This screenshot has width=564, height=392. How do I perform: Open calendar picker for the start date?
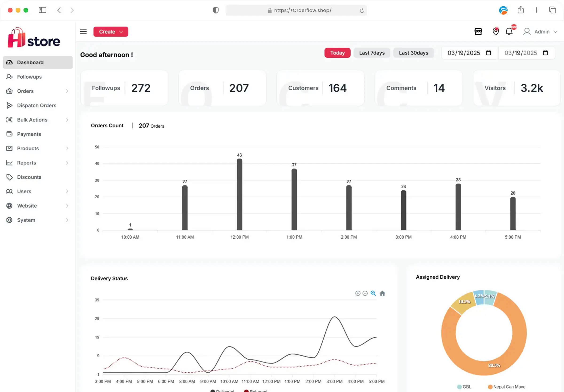coord(488,53)
